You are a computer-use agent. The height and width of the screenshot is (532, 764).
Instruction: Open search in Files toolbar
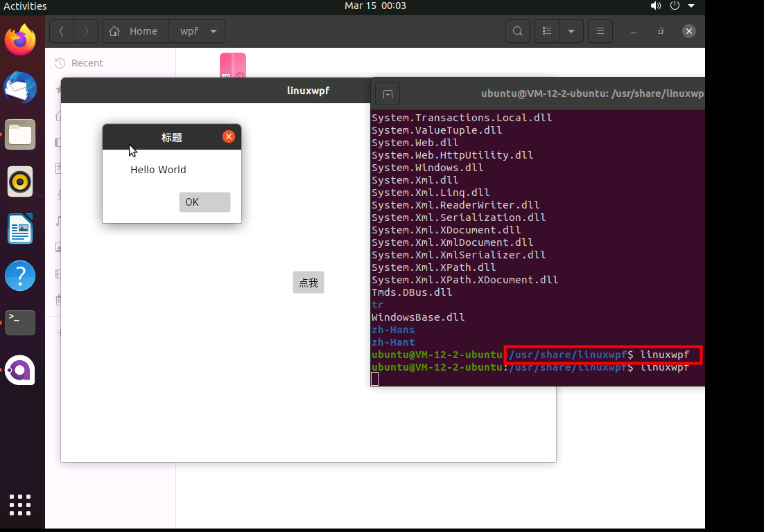coord(517,31)
